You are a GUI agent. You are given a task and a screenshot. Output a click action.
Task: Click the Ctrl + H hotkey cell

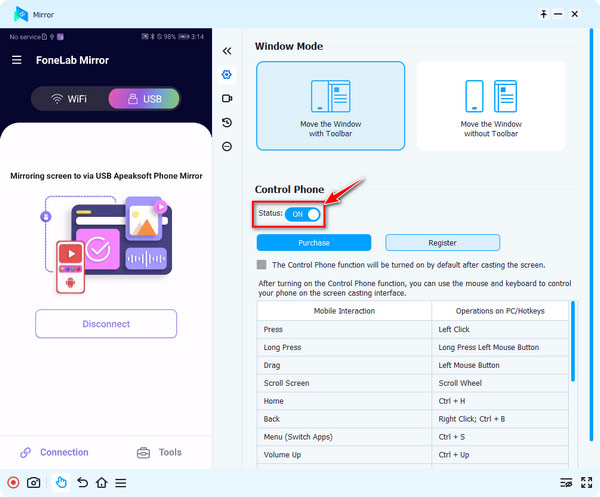coord(500,401)
